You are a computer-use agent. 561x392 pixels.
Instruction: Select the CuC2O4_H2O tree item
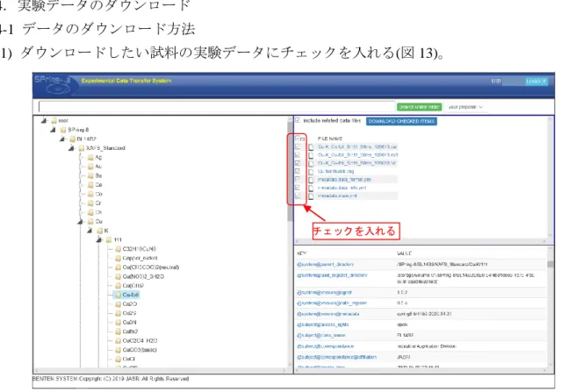coord(140,341)
